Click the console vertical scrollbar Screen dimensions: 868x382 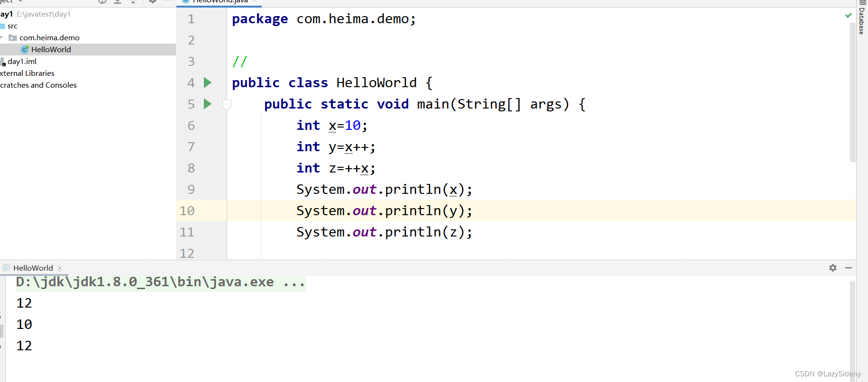pyautogui.click(x=852, y=332)
